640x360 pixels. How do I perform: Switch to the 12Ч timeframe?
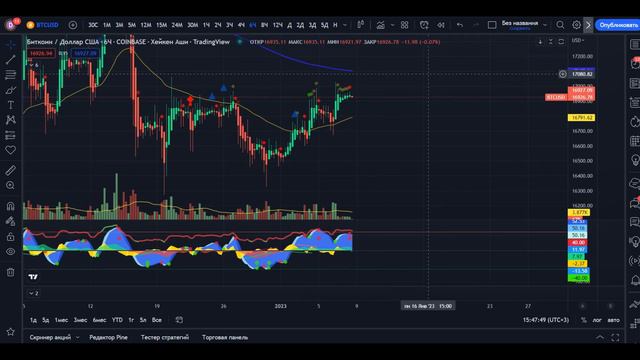click(278, 25)
